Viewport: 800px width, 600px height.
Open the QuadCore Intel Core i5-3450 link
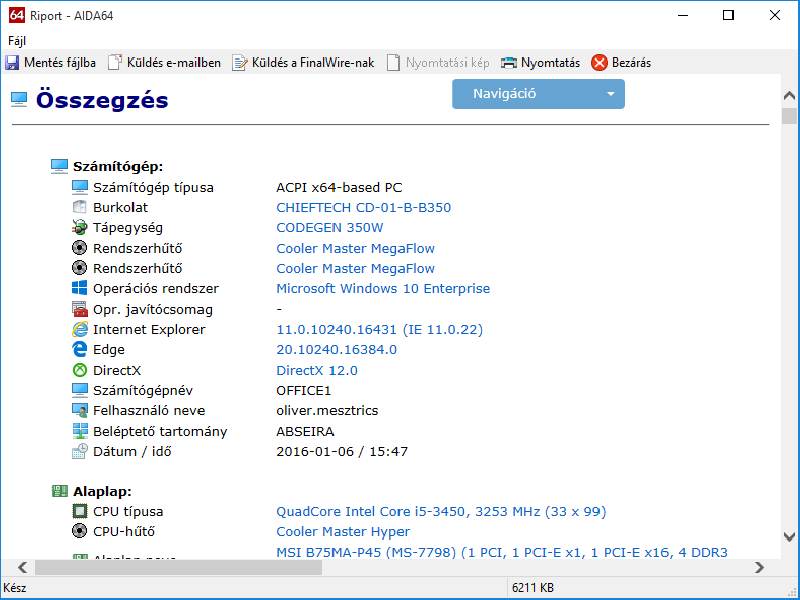441,512
